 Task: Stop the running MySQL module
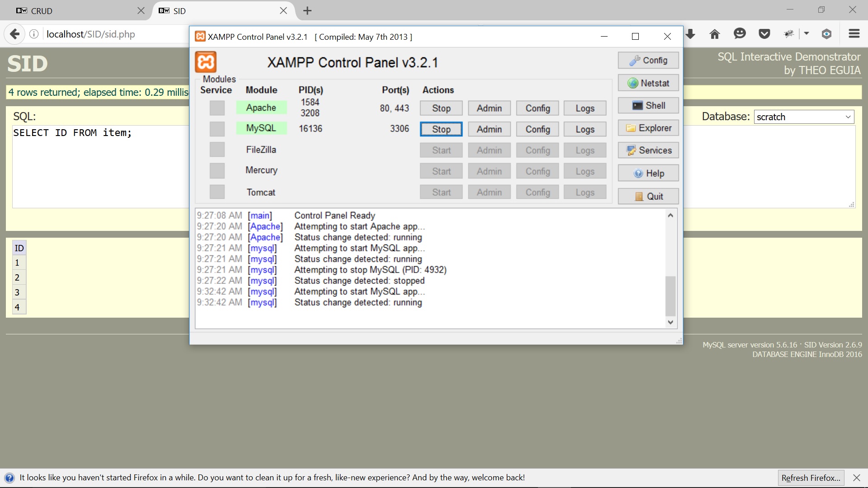(441, 129)
